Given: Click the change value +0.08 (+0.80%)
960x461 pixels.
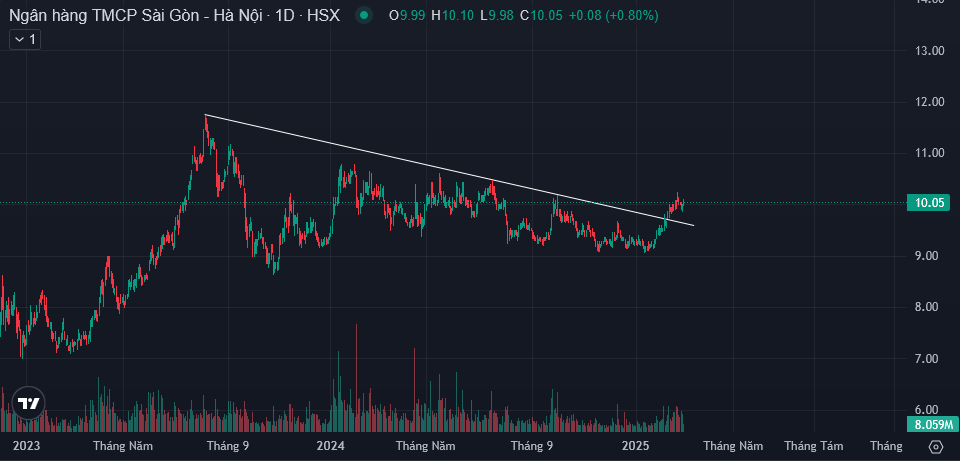Looking at the screenshot, I should [x=613, y=16].
